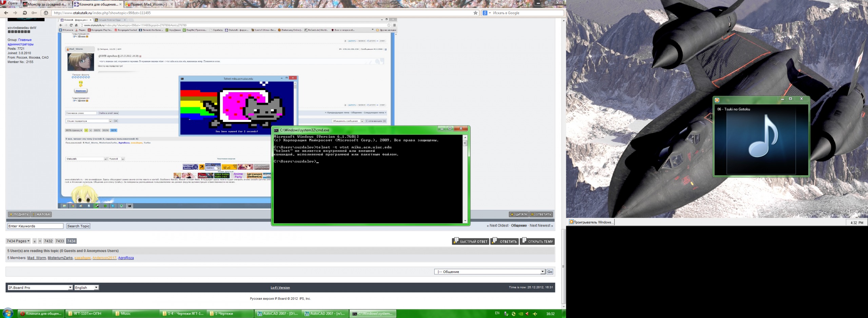This screenshot has width=868, height=318.
Task: Click the volume speaker tray icon
Action: click(x=527, y=314)
